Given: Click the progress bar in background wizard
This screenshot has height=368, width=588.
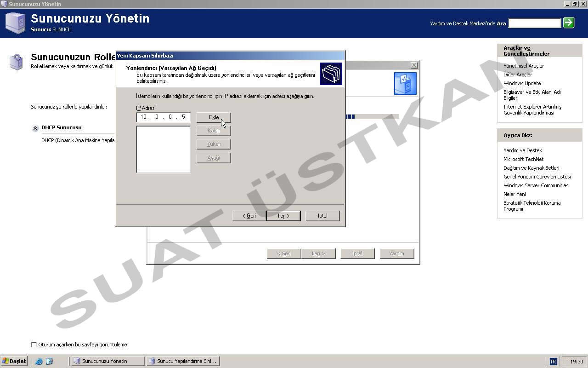Looking at the screenshot, I should pyautogui.click(x=372, y=117).
